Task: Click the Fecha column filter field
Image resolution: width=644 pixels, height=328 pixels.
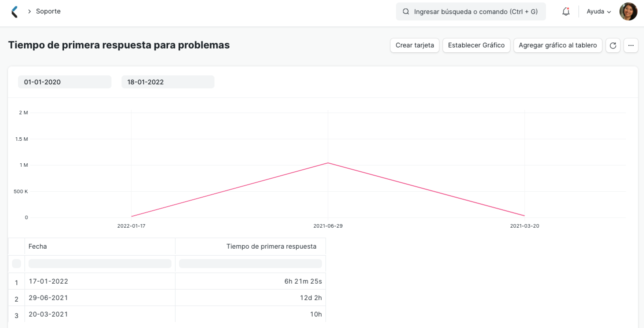Action: pos(99,263)
